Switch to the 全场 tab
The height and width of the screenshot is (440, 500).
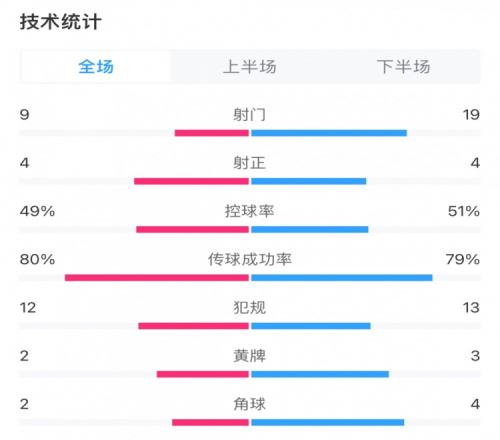click(96, 66)
